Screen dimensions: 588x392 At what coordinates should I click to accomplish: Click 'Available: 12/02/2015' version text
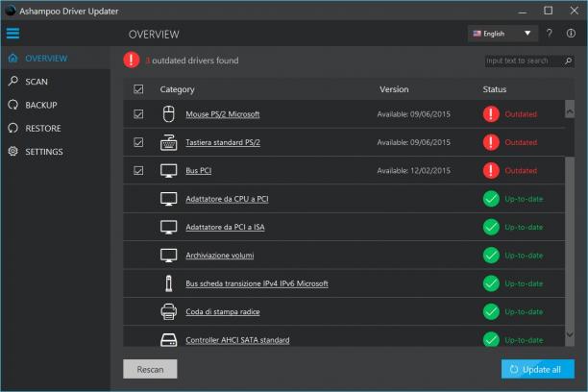click(x=414, y=171)
